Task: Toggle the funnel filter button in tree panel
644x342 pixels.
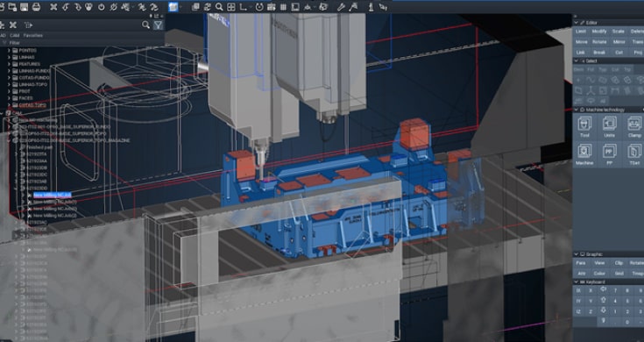Action: (x=158, y=25)
